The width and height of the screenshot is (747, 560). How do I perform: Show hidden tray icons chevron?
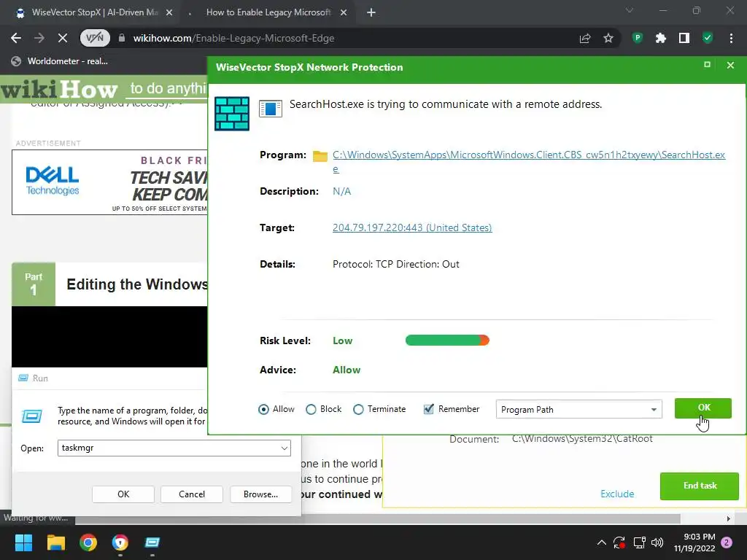coord(602,542)
